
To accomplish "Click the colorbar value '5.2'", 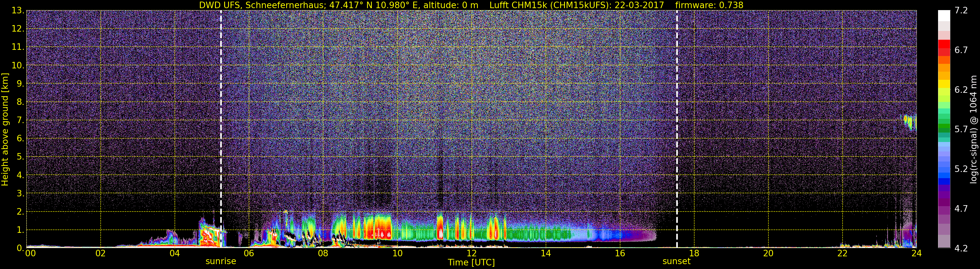I will pos(961,169).
